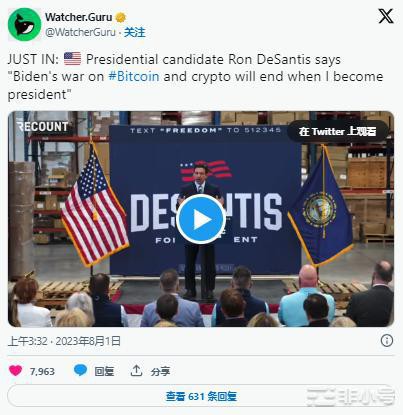Image resolution: width=403 pixels, height=415 pixels.
Task: Click the X logo icon
Action: [386, 16]
